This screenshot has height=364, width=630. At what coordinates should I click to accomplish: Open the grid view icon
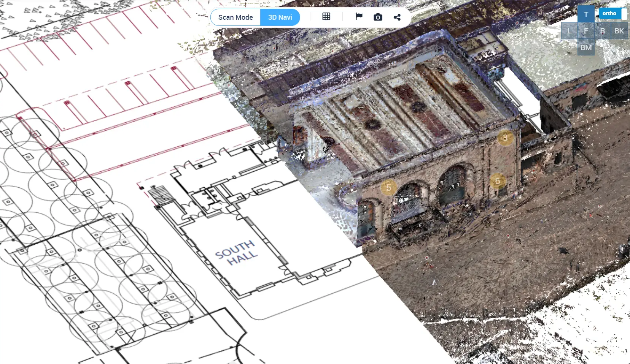tap(326, 17)
